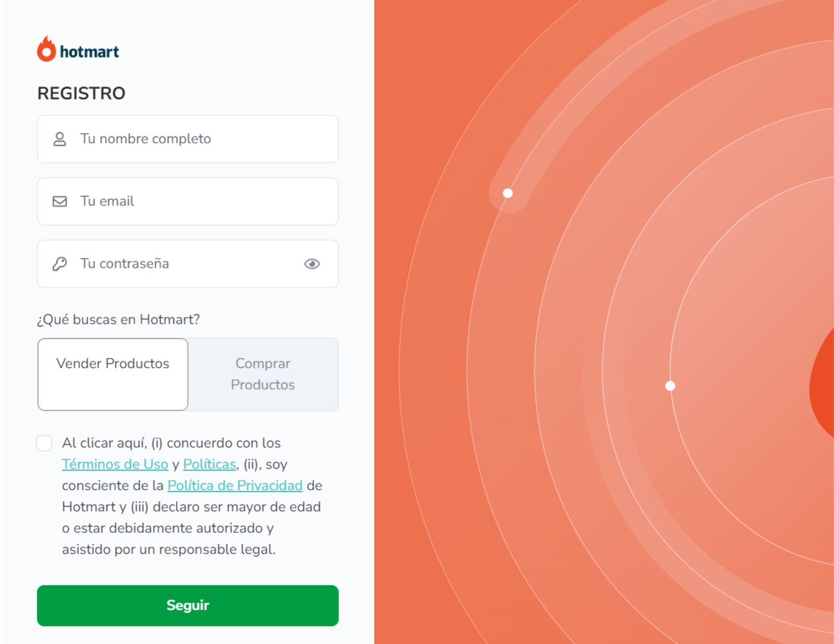Open the "Política de Privacidad" link
This screenshot has height=644, width=834.
[235, 486]
